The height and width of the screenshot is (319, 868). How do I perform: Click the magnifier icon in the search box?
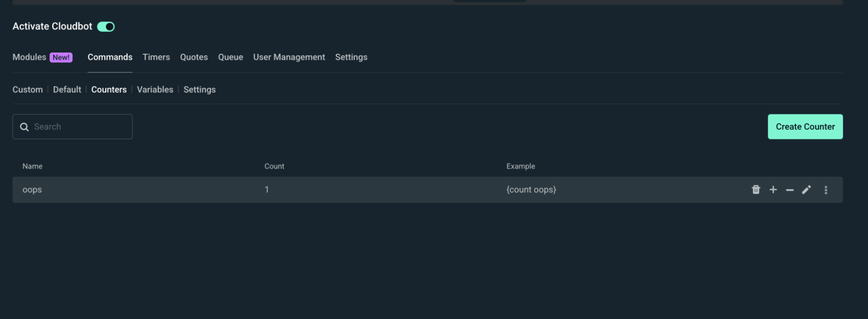25,126
